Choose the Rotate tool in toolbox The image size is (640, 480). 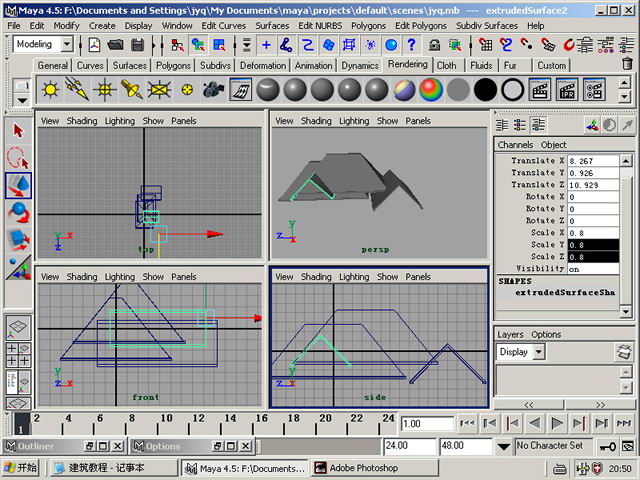(x=18, y=212)
